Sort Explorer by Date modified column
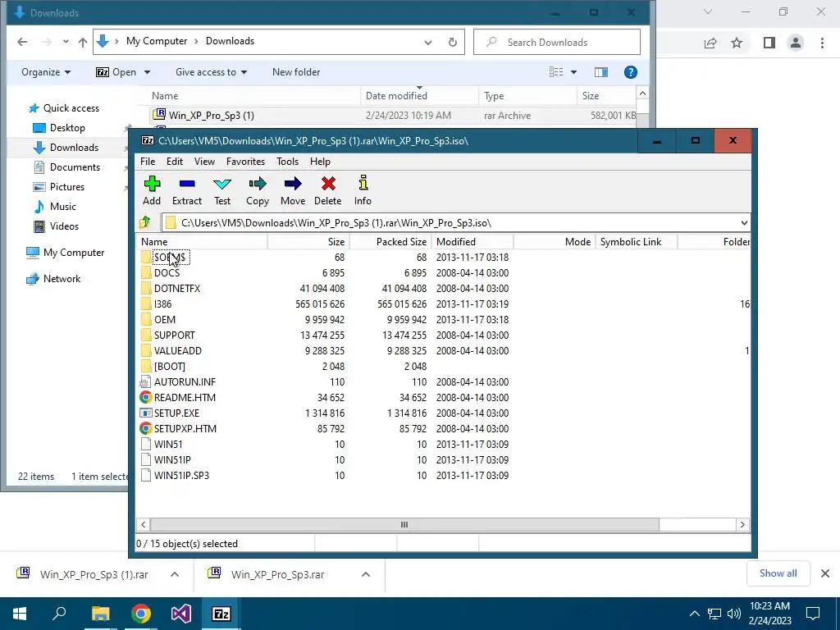Image resolution: width=840 pixels, height=630 pixels. [419, 96]
